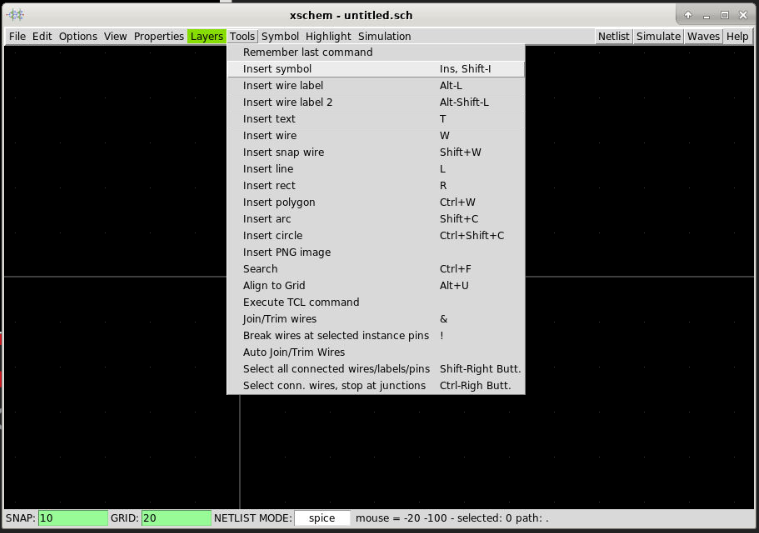The height and width of the screenshot is (533, 759).
Task: Choose Insert circle
Action: click(376, 236)
